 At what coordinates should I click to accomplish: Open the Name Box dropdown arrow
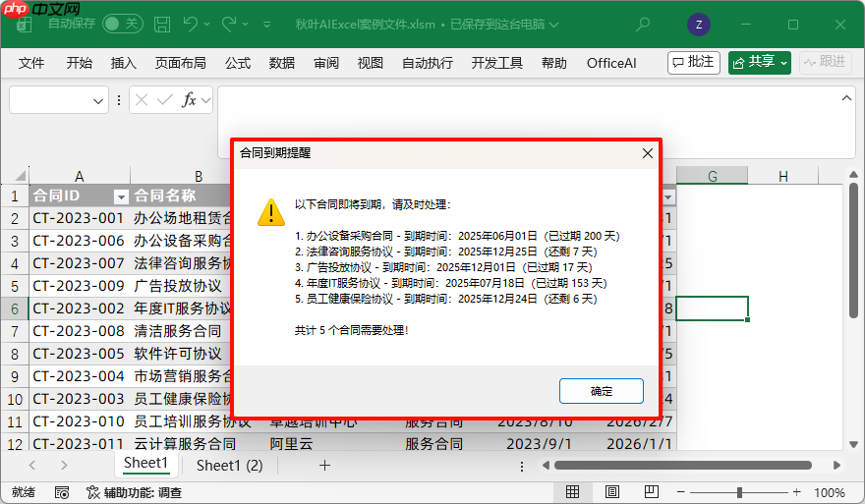[x=98, y=101]
